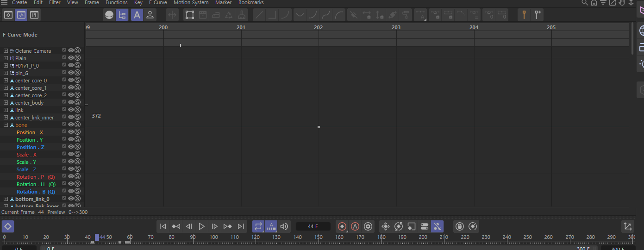Click Go to End of animation button

pyautogui.click(x=241, y=226)
